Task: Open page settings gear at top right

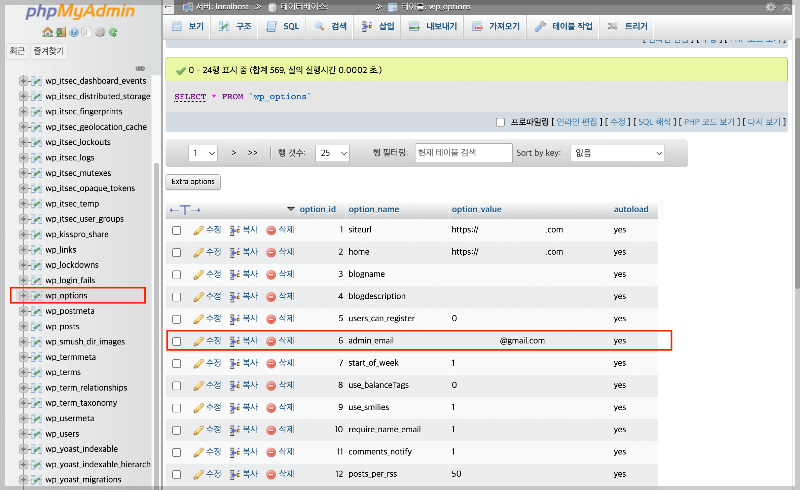Action: (770, 7)
